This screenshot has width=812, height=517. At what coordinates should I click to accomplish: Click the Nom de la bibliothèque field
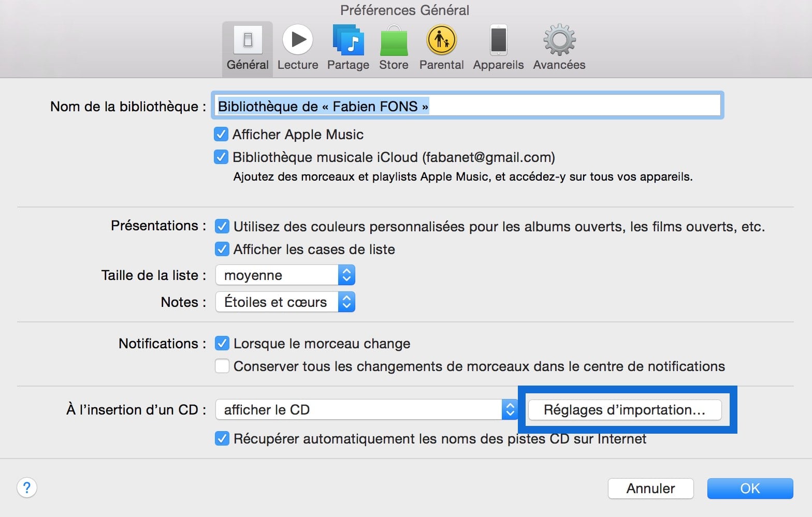tap(467, 106)
